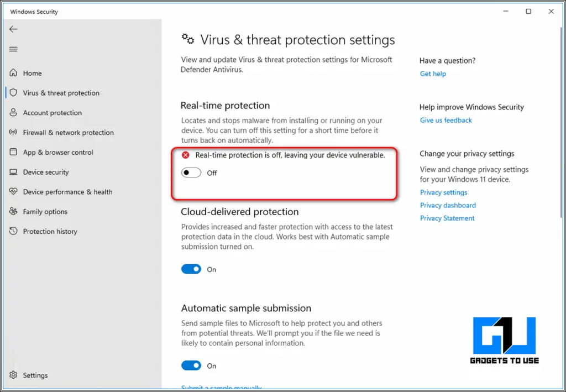Click Give us feedback
This screenshot has height=392, width=566.
(446, 120)
